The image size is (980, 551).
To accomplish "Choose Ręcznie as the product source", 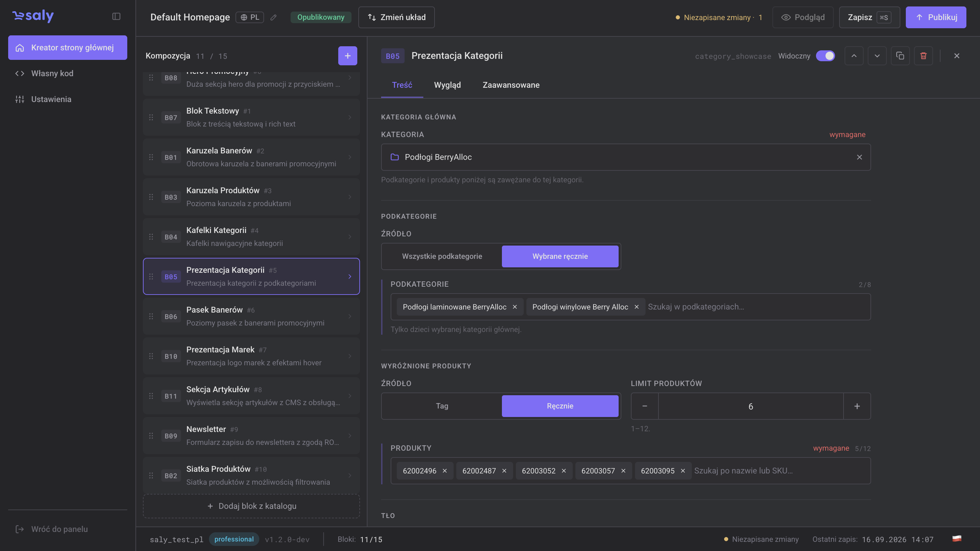I will click(560, 406).
